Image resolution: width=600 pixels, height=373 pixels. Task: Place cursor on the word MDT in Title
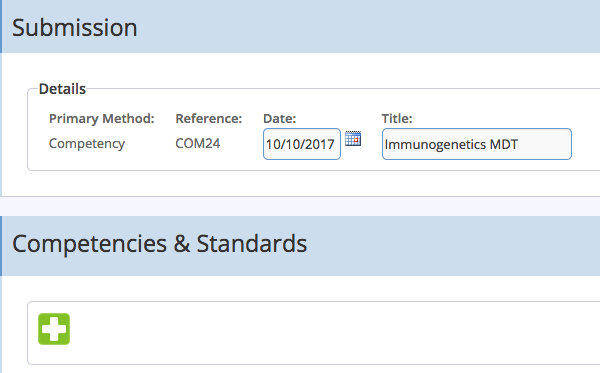point(504,144)
